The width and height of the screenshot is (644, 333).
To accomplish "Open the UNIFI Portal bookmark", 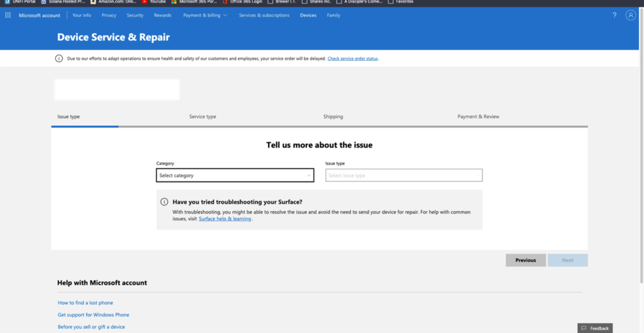I will pyautogui.click(x=20, y=2).
